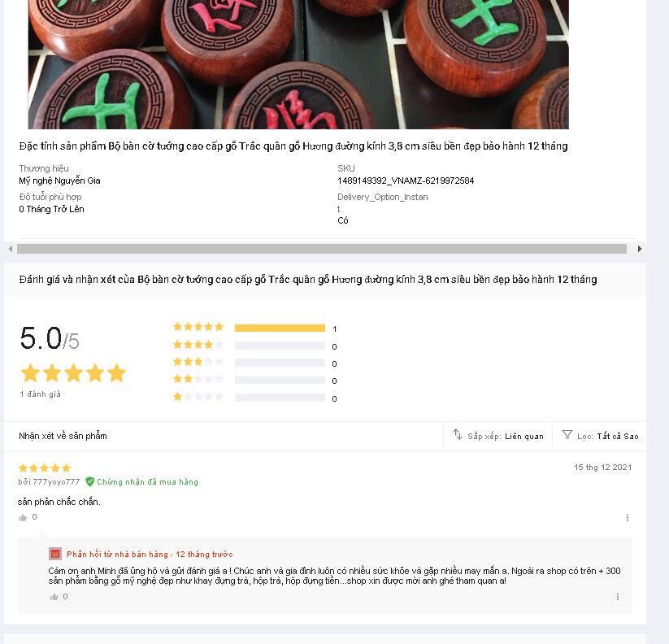Screen dimensions: 669x644
Task: Open the three-dot menu on the customer review
Action: [628, 518]
